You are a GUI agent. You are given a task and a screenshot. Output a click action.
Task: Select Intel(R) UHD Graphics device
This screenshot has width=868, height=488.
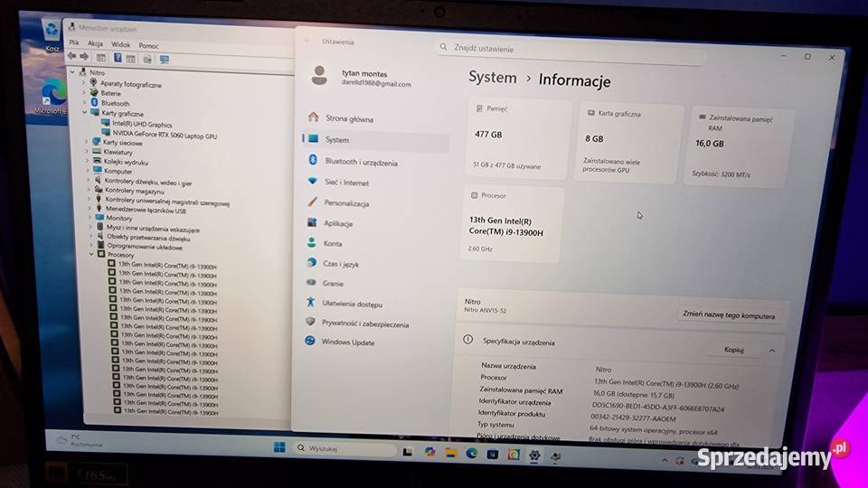pos(142,125)
